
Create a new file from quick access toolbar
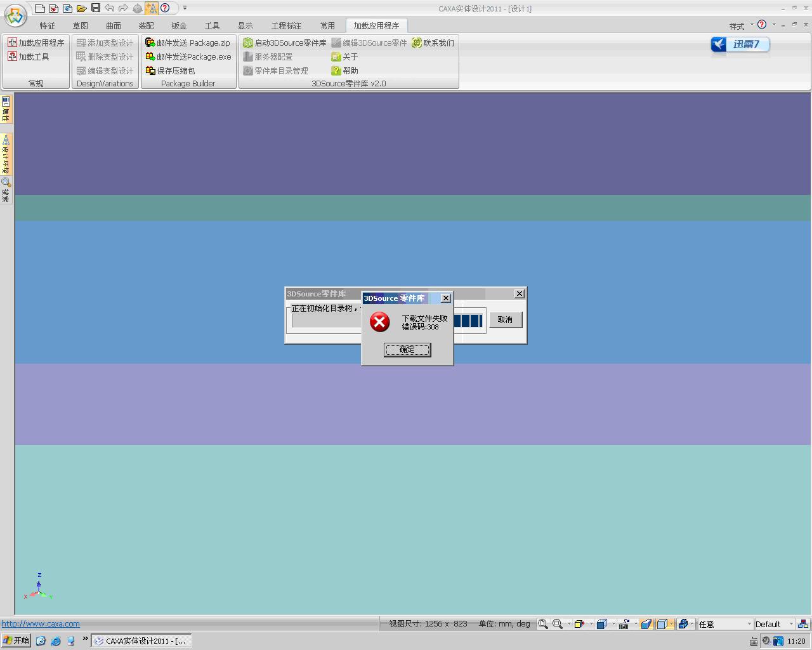pos(40,8)
